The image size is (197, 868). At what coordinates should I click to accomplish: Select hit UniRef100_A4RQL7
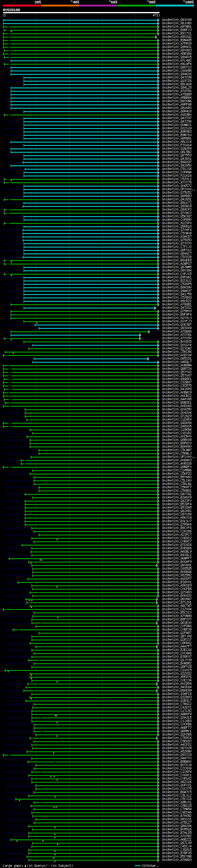tap(177, 362)
